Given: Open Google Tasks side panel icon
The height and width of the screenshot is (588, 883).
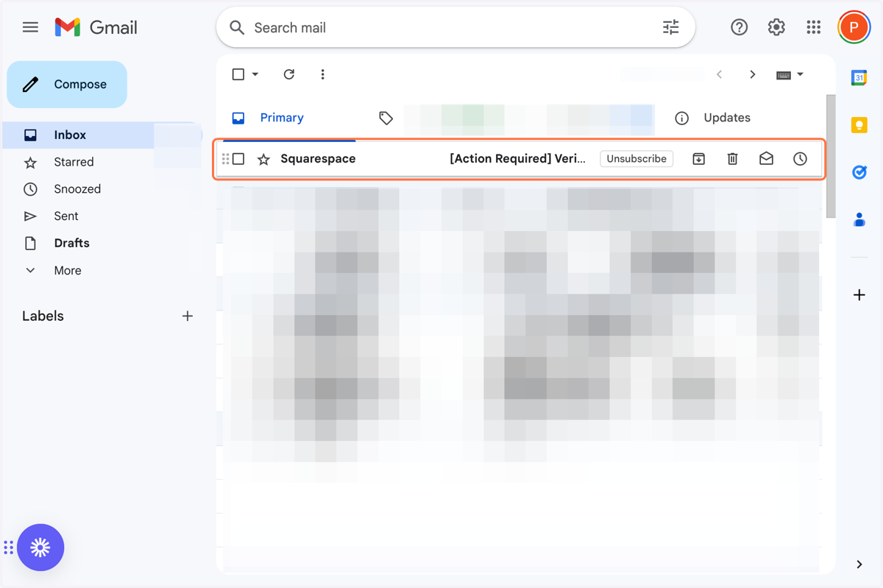Looking at the screenshot, I should [x=859, y=172].
